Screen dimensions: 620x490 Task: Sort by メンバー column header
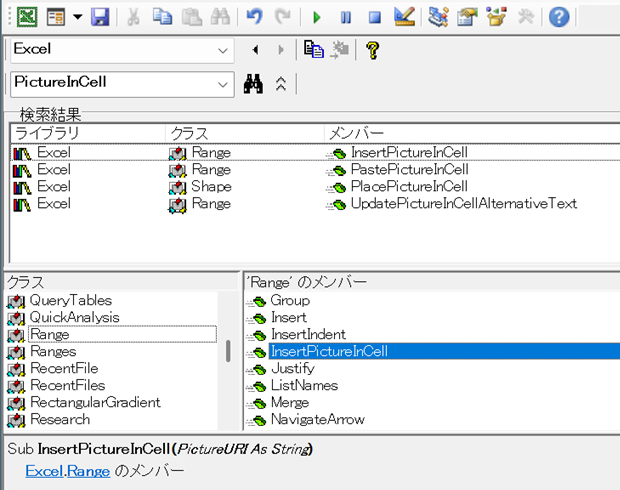472,133
